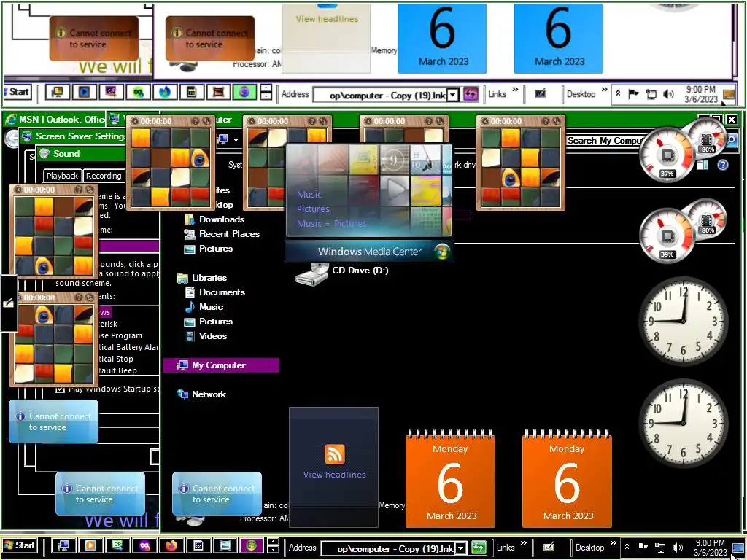Click the toolbar stepper arrows on bottom taskbar
This screenshot has width=747, height=560.
point(273,546)
